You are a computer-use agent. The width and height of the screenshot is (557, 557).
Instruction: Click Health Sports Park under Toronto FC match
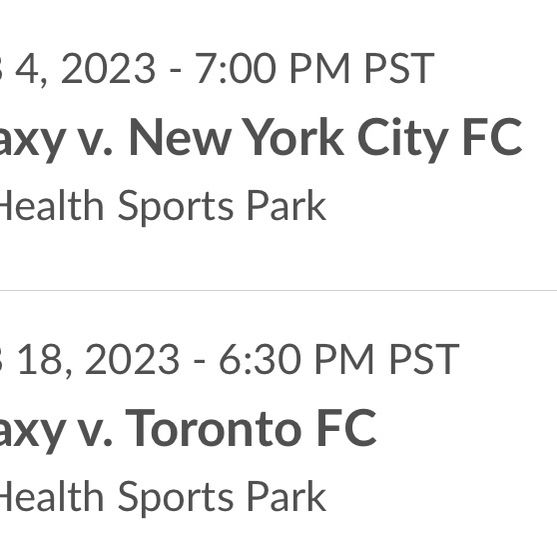[x=163, y=497]
